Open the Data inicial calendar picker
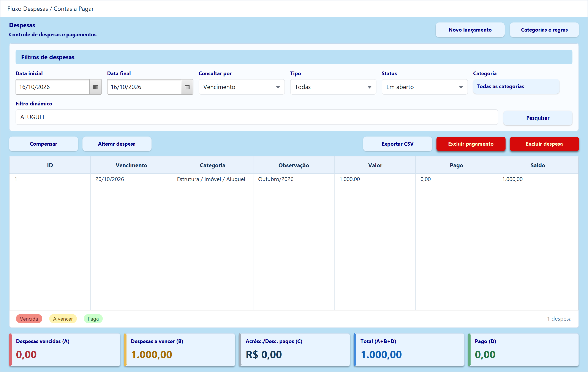This screenshot has height=372, width=588. [95, 87]
